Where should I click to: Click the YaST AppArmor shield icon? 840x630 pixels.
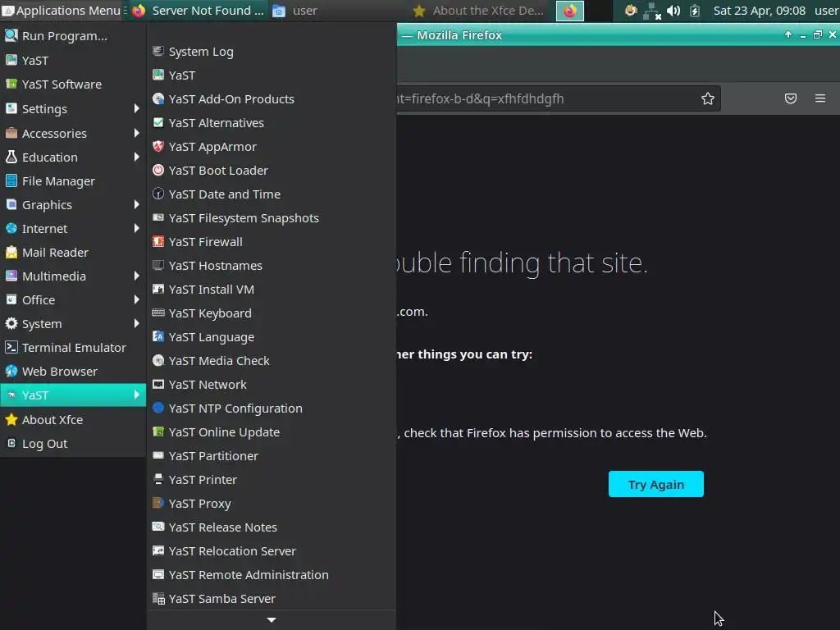(x=158, y=146)
